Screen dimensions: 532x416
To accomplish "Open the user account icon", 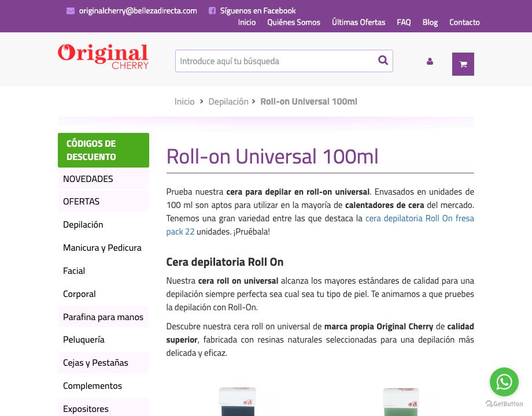I will 430,61.
